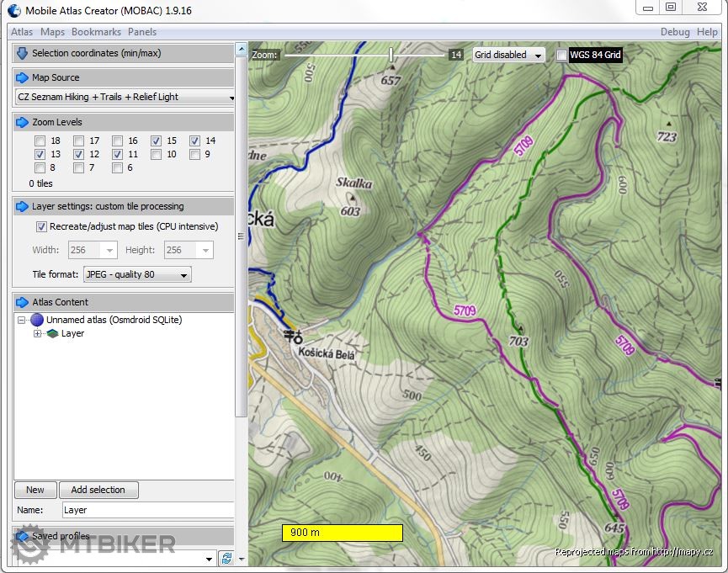Open the Maps menu
Screen dimensions: 728x573
tap(52, 32)
